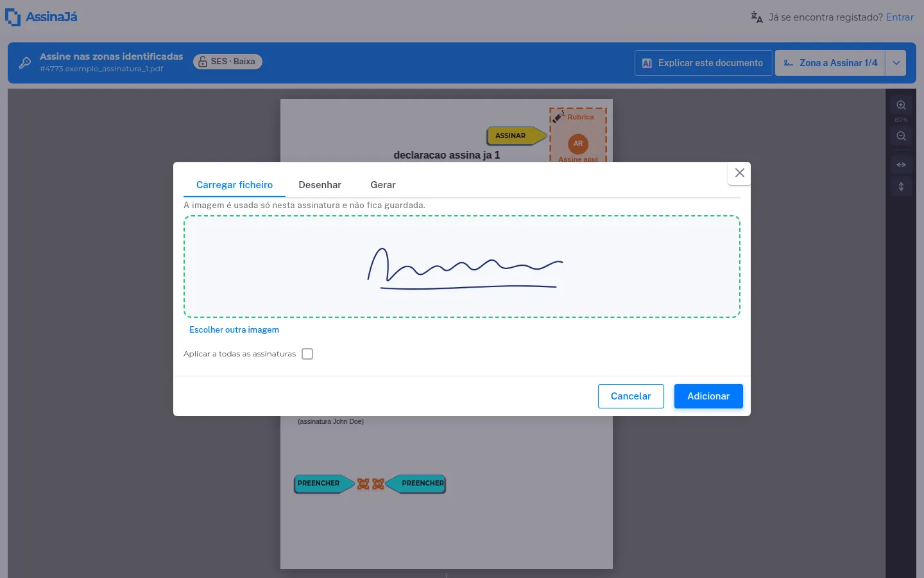This screenshot has height=578, width=924.
Task: Open the language translation icon
Action: click(757, 17)
